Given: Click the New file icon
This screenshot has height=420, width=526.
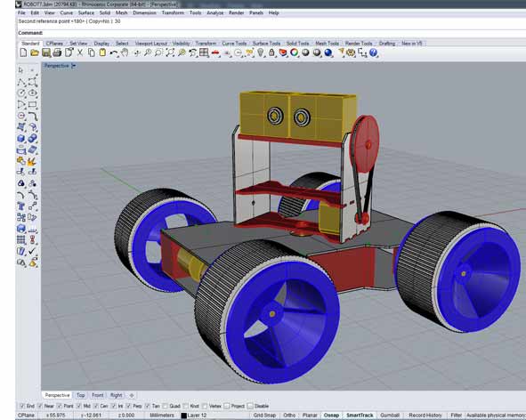Looking at the screenshot, I should [23, 52].
